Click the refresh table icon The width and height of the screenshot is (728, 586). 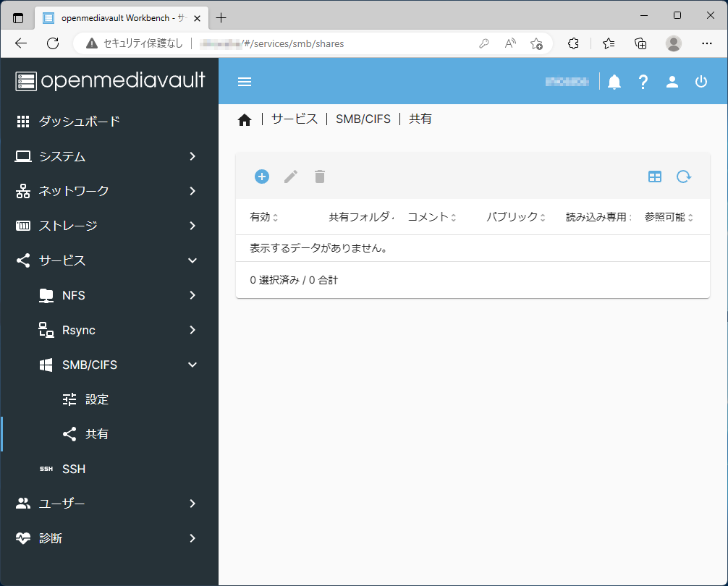click(x=684, y=177)
